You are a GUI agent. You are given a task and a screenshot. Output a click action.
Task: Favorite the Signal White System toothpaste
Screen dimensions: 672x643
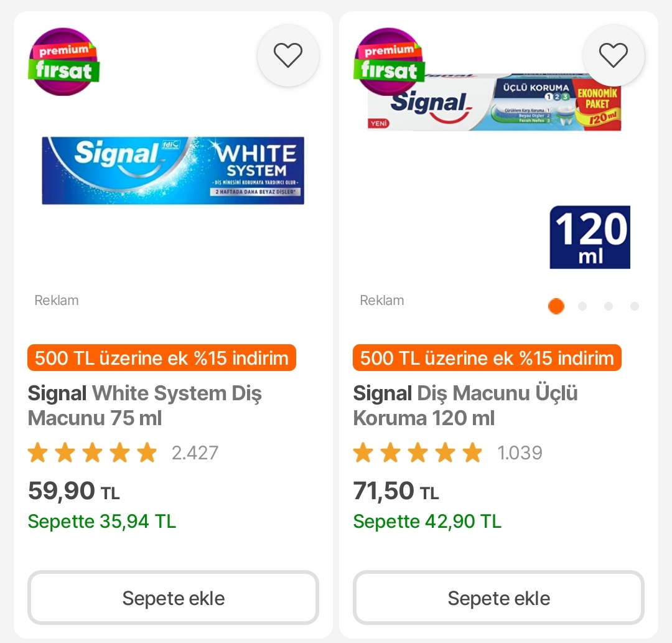pyautogui.click(x=288, y=56)
